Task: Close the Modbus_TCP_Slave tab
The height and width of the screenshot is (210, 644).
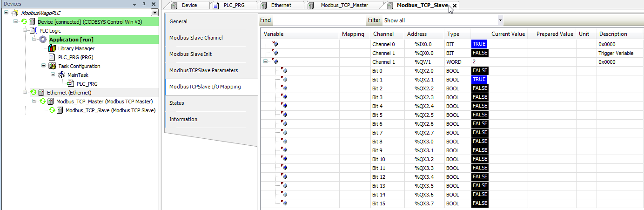Action: click(x=455, y=6)
